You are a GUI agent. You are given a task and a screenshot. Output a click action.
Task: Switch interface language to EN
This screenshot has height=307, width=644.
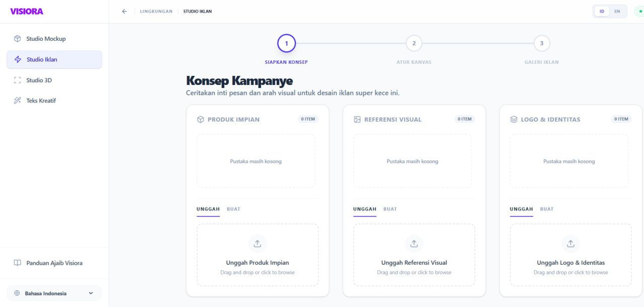coord(617,11)
